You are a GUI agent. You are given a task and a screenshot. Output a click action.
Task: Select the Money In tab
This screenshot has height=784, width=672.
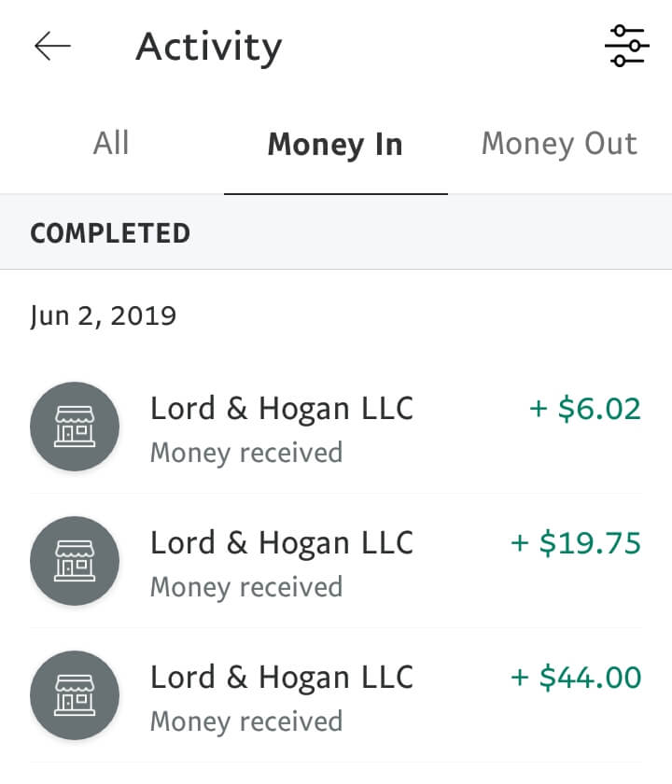click(x=335, y=145)
